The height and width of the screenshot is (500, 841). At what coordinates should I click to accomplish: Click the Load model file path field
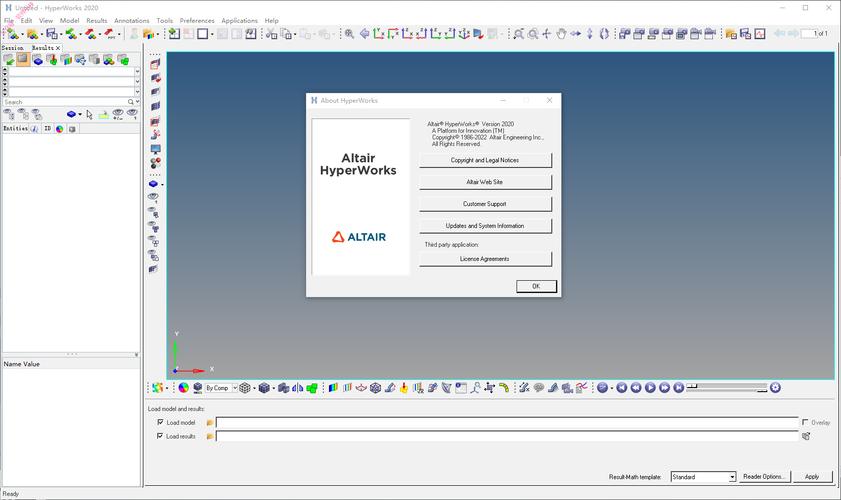click(x=507, y=423)
